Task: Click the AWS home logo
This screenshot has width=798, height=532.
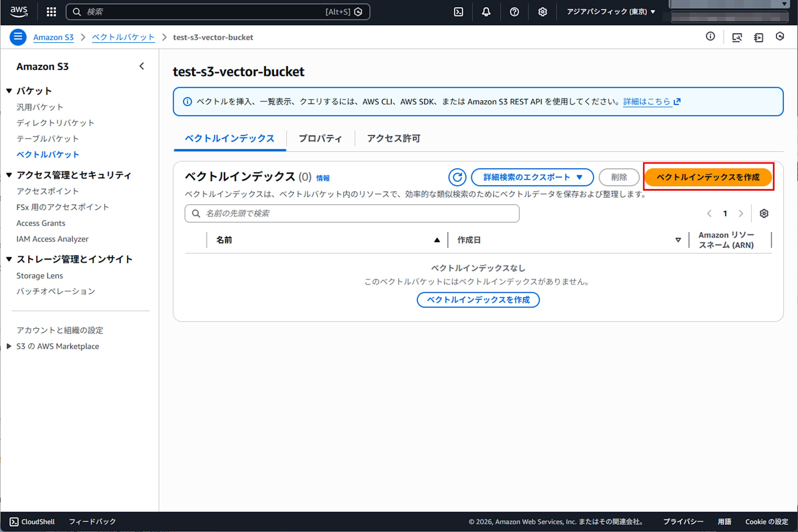Action: click(18, 12)
